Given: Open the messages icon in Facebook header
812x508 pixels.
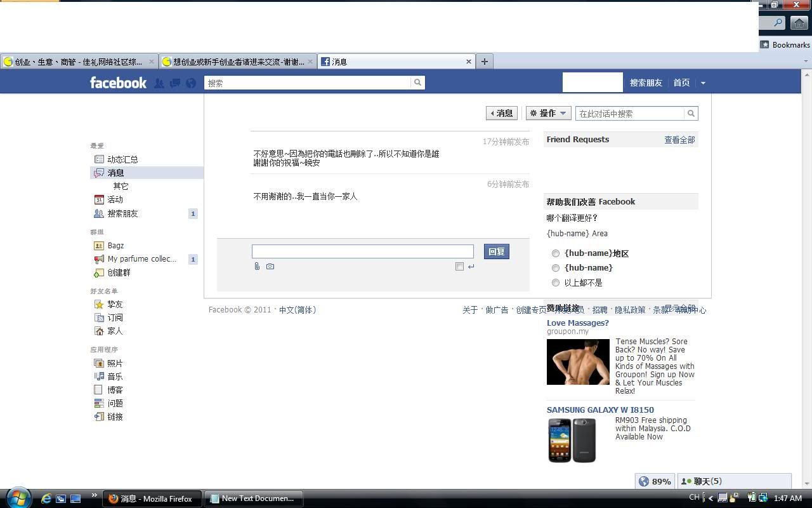Looking at the screenshot, I should tap(175, 83).
